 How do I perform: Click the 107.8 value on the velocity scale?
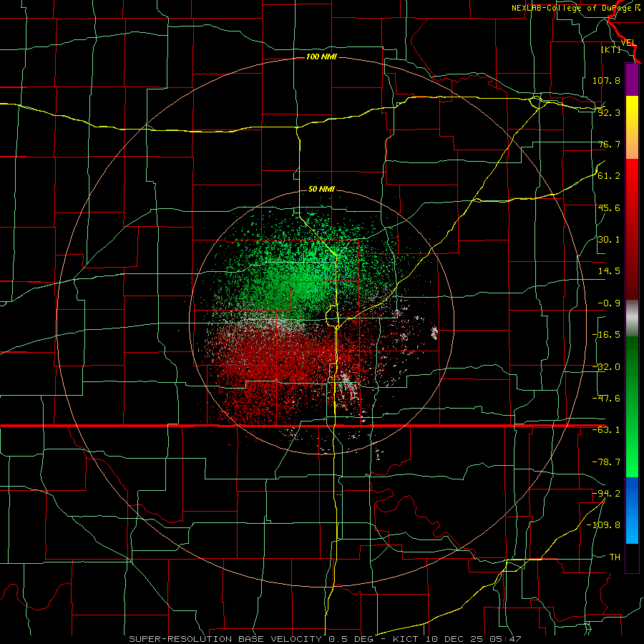(606, 80)
